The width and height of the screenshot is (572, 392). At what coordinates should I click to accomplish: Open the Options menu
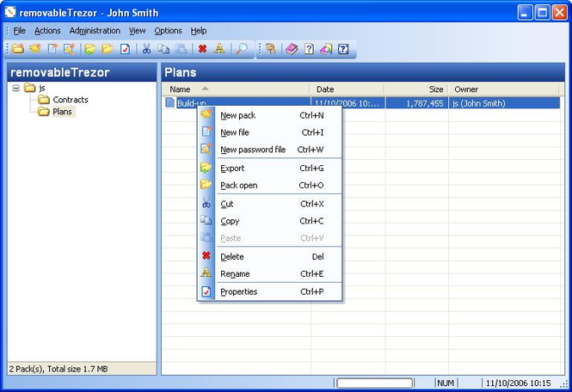(x=168, y=31)
